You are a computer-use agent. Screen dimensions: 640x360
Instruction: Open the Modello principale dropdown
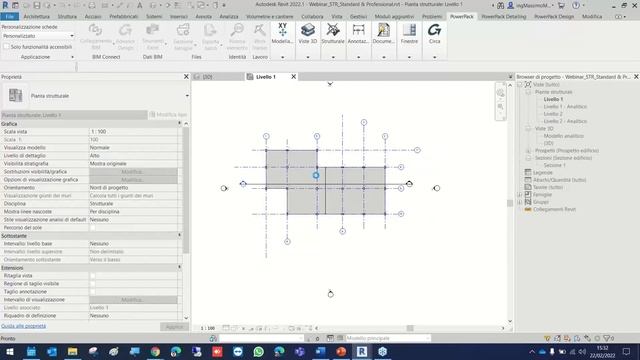388,338
